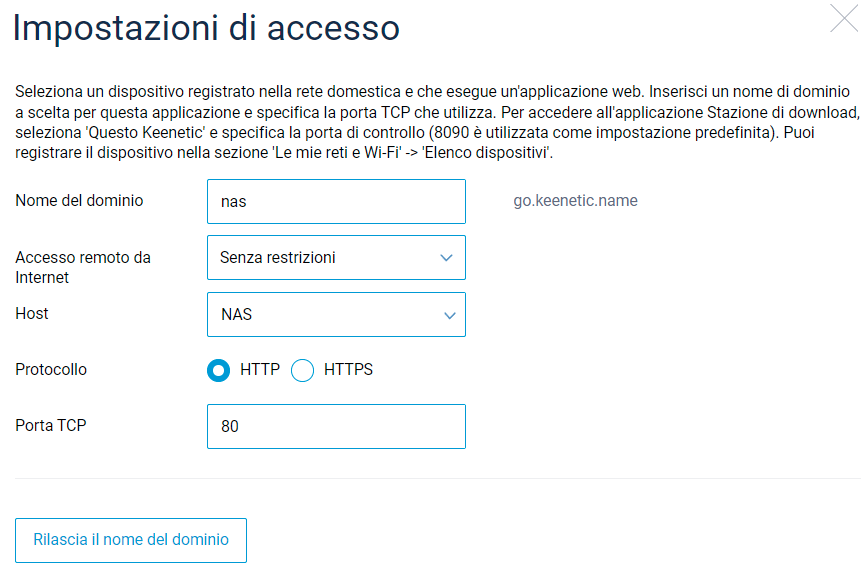Click the Impostazioni di accesso heading
Screen dimensions: 862x582
pyautogui.click(x=206, y=27)
